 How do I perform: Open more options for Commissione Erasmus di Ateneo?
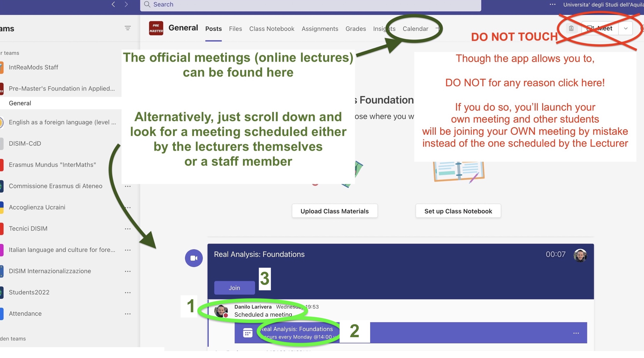[x=128, y=186]
